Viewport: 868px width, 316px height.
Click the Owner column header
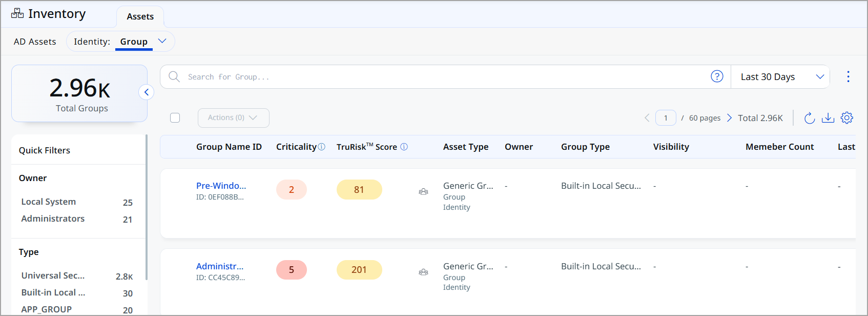(x=519, y=147)
